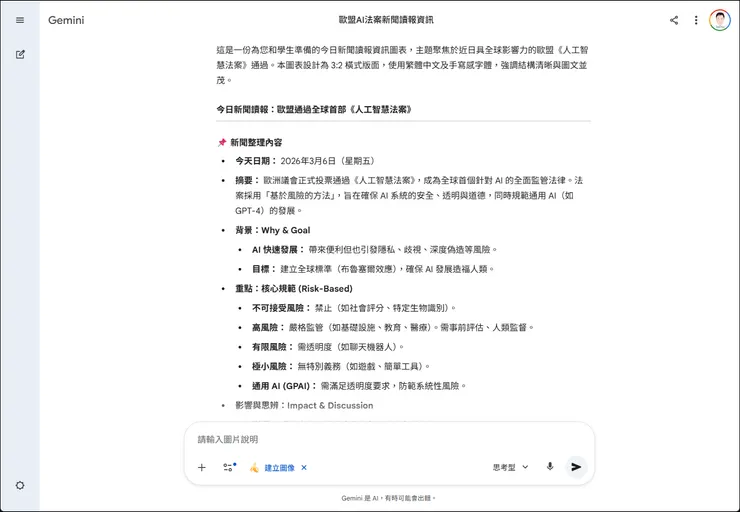
Task: Click the Gemini logo text
Action: pos(66,20)
